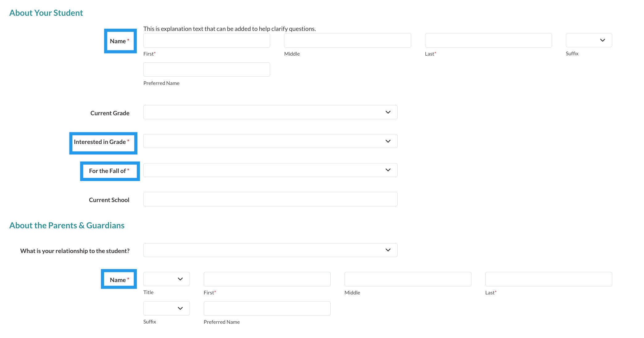Open the parent Suffix dropdown

click(x=166, y=308)
